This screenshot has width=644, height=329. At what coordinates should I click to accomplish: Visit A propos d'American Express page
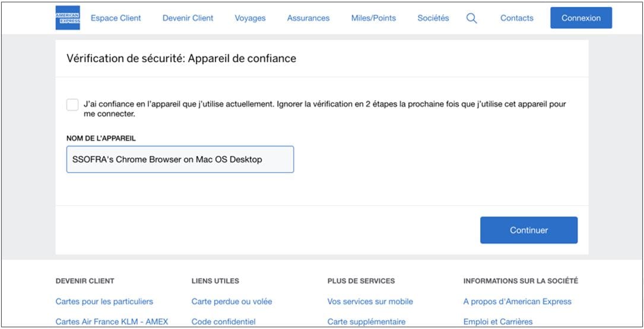click(x=517, y=301)
